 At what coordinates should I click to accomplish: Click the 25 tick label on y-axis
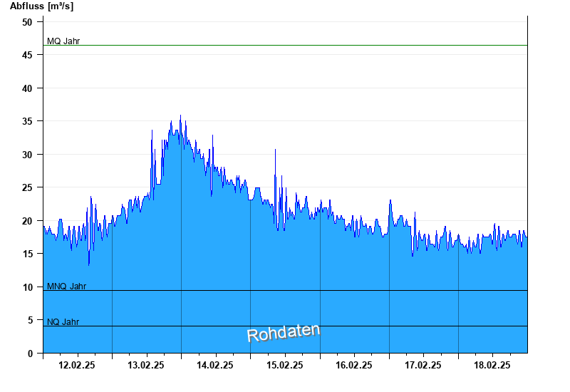coord(27,187)
